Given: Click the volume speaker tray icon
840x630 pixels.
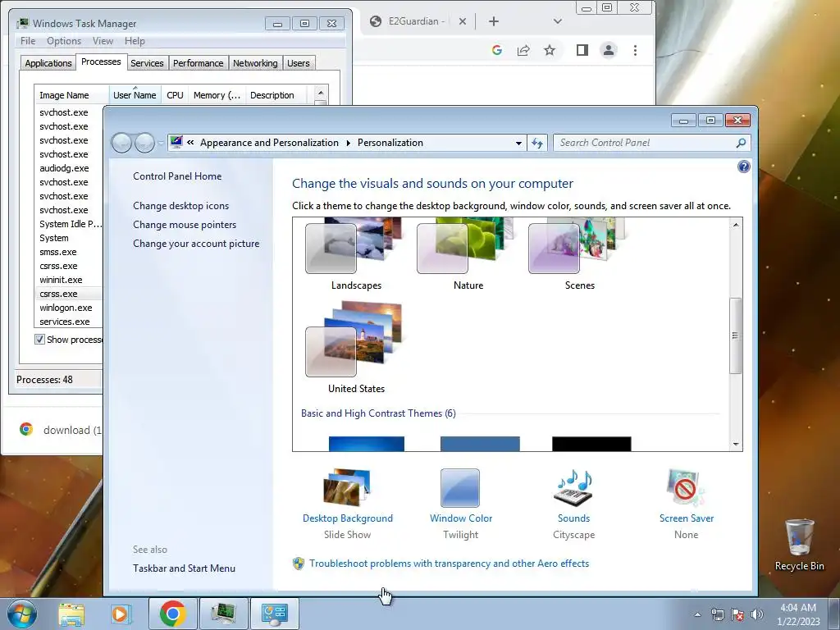Looking at the screenshot, I should pyautogui.click(x=757, y=614).
